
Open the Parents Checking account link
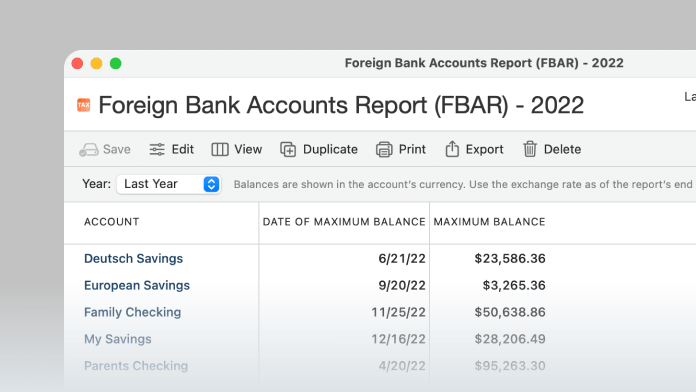[x=136, y=366]
